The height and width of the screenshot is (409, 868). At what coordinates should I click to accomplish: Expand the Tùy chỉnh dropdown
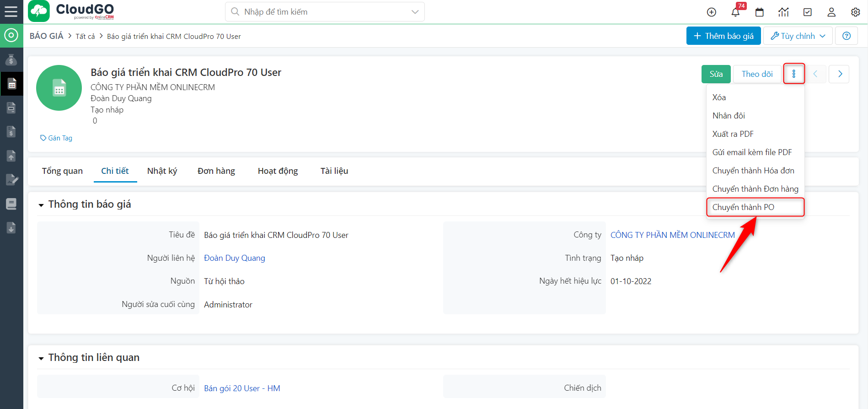(x=798, y=36)
